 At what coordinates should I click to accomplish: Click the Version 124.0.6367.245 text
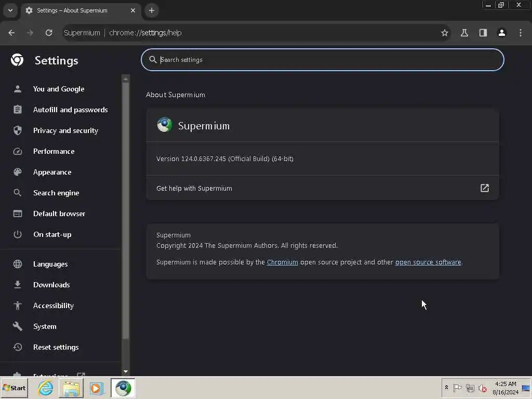click(x=224, y=159)
